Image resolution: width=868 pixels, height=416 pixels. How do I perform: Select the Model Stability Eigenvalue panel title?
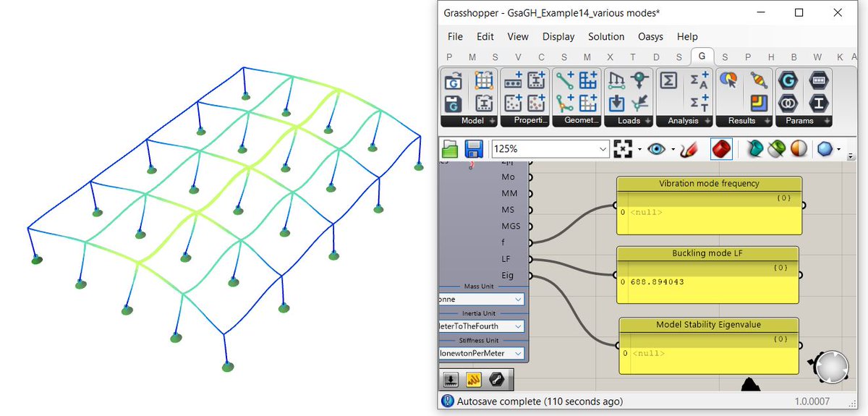coord(709,325)
